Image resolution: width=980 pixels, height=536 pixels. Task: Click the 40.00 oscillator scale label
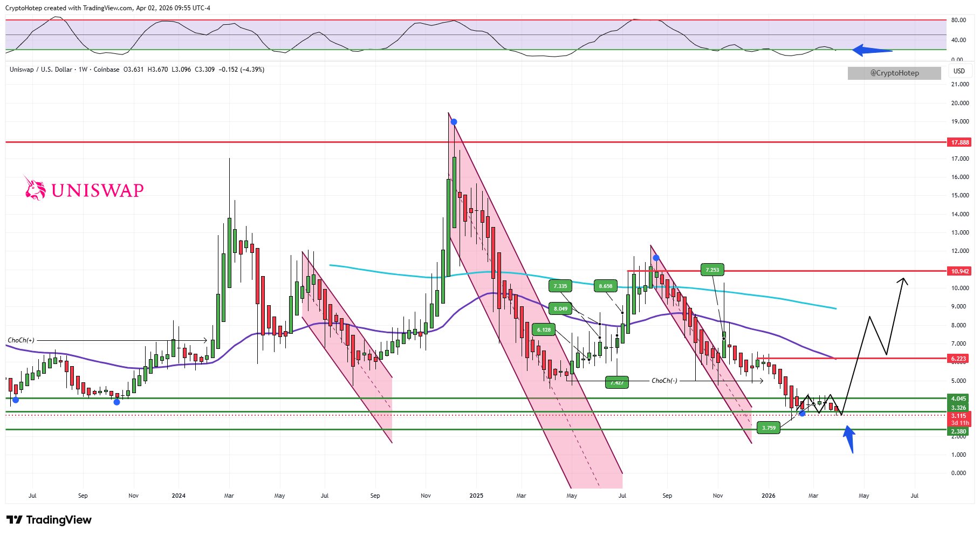(958, 40)
